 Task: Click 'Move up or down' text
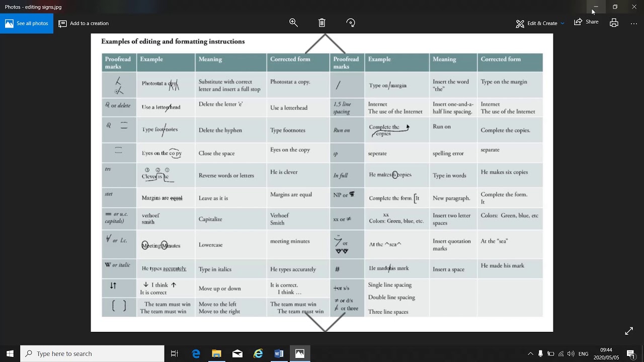pyautogui.click(x=219, y=289)
